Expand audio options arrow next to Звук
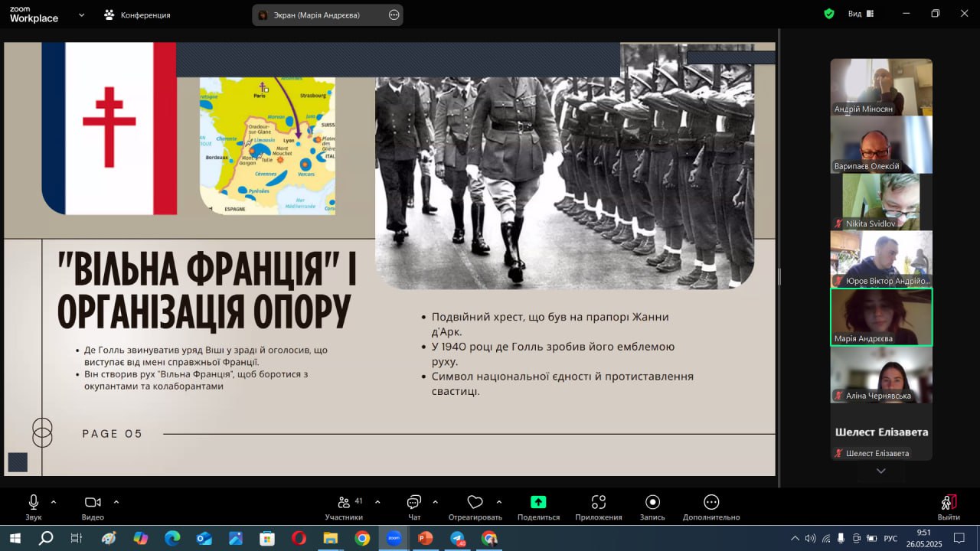 tap(54, 502)
